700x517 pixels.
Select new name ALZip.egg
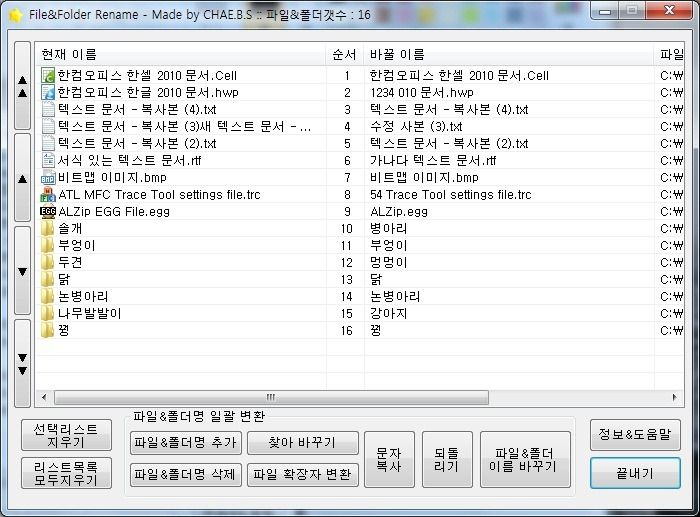(x=399, y=212)
